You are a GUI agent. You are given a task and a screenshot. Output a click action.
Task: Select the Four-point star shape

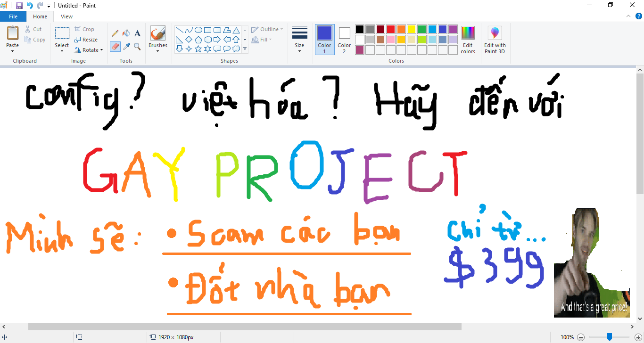(x=189, y=49)
